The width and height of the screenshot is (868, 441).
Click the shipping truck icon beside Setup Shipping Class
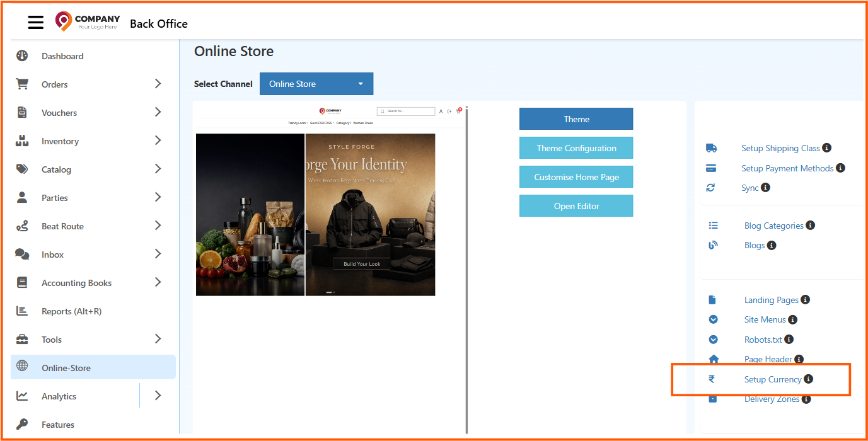tap(713, 147)
